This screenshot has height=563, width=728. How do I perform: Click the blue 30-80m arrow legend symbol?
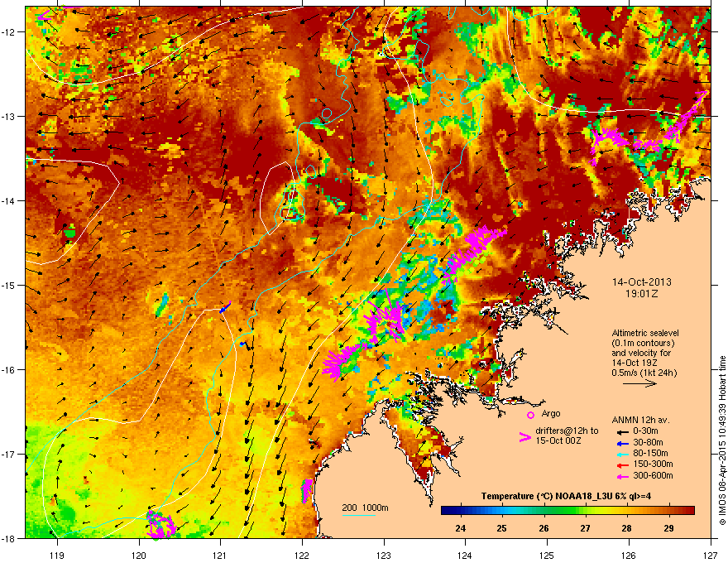pos(622,443)
